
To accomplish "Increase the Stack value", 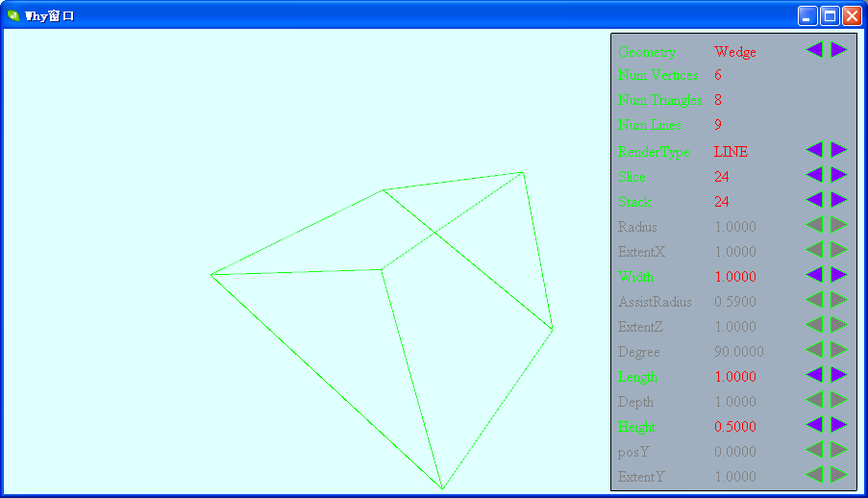I will [x=839, y=200].
